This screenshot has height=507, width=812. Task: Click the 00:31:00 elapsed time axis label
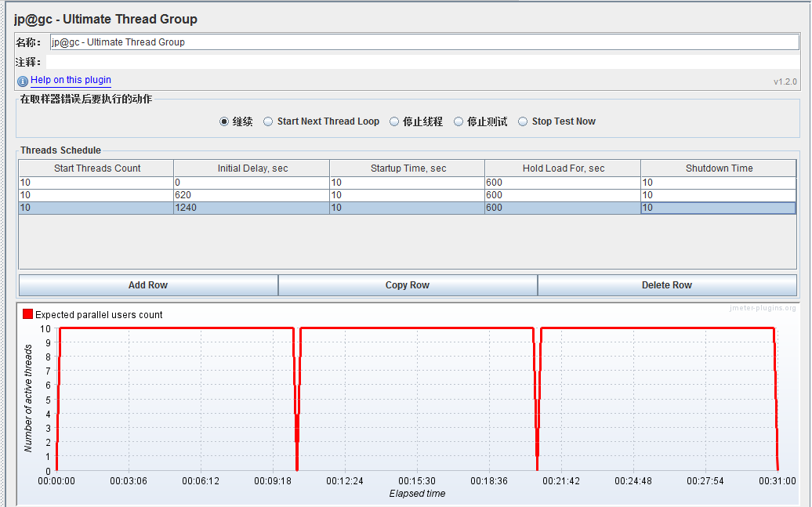point(778,481)
